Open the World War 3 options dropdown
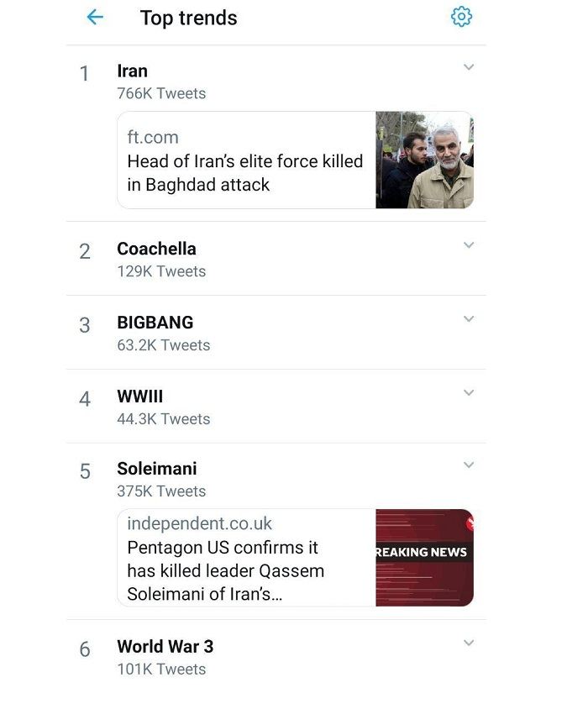 470,644
